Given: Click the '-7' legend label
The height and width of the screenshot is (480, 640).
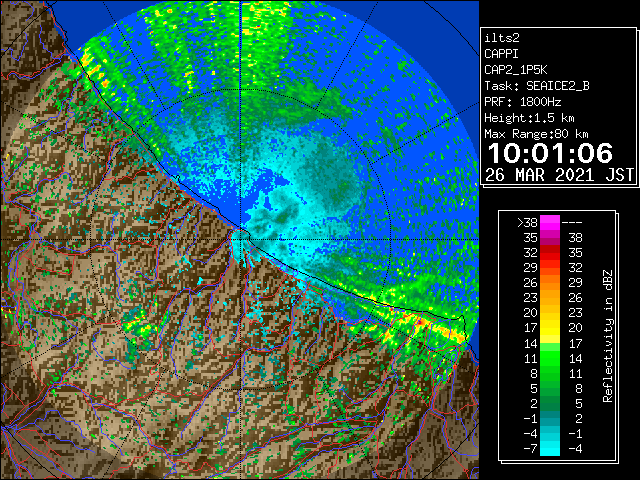Looking at the screenshot, I should (x=530, y=448).
